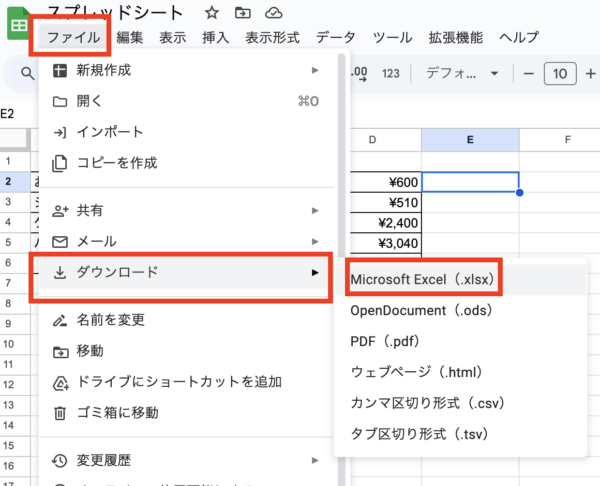Expand the ダウンロード submenu arrow
Viewport: 600px width, 486px height.
tap(315, 272)
